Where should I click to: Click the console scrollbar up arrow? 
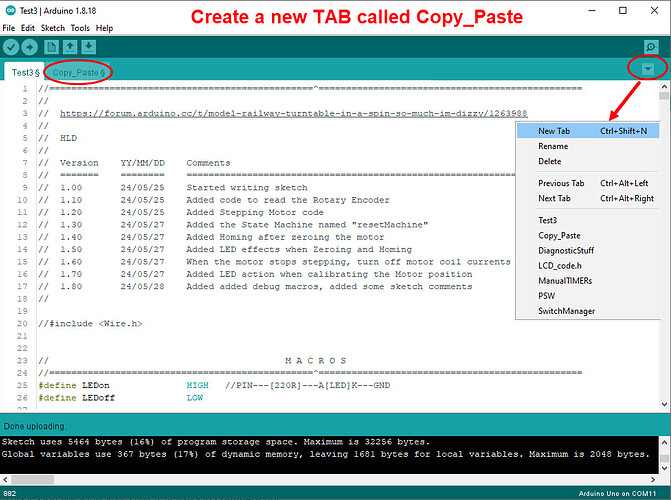click(x=664, y=442)
